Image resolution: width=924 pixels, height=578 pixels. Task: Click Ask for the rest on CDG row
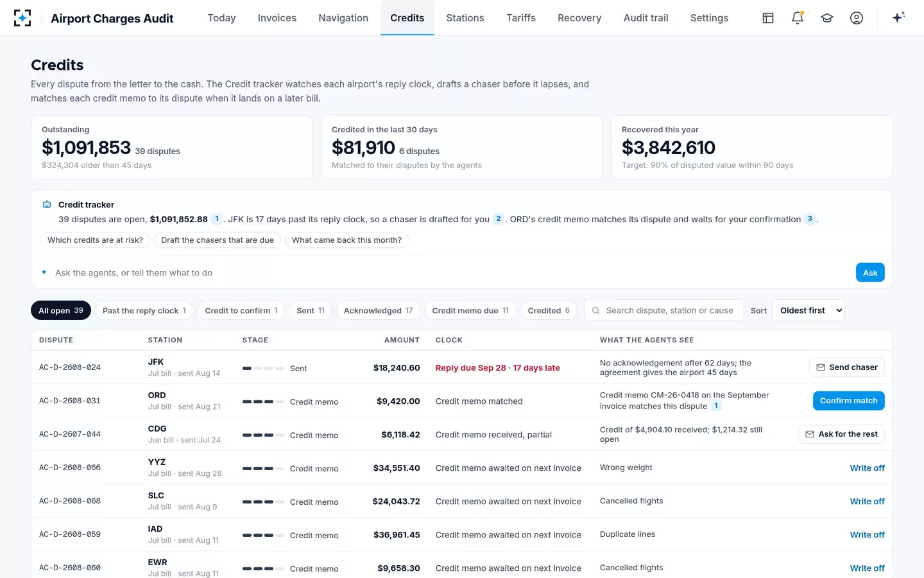pyautogui.click(x=841, y=434)
